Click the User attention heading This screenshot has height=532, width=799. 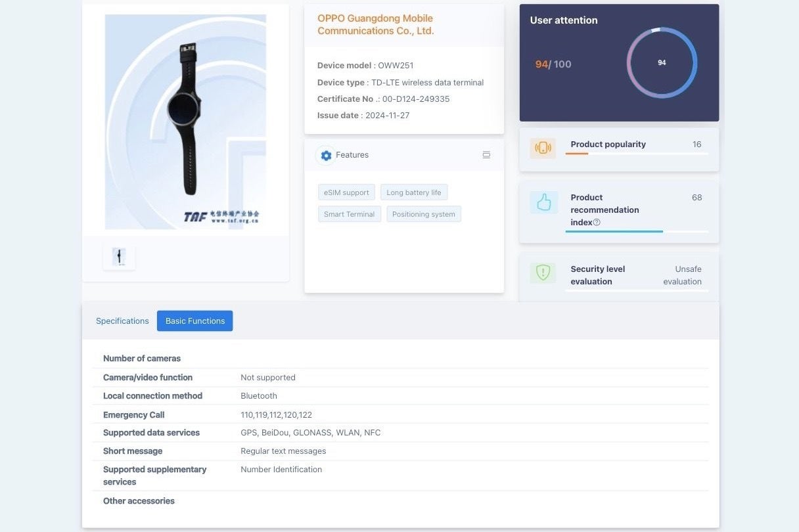tap(564, 20)
